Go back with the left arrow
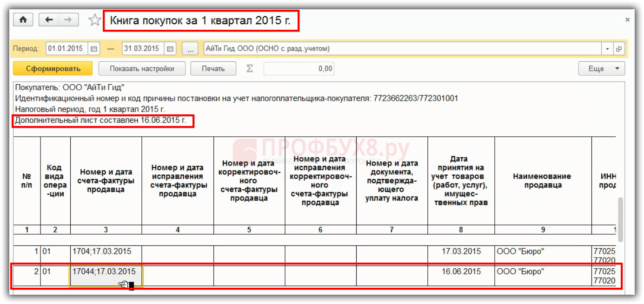644x304 pixels. 49,20
